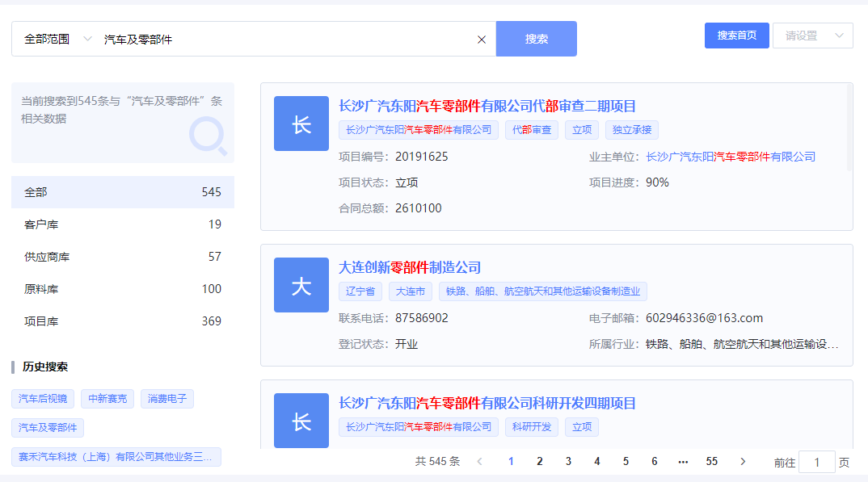Click the 前往 page number input
868x482 pixels.
pyautogui.click(x=816, y=462)
